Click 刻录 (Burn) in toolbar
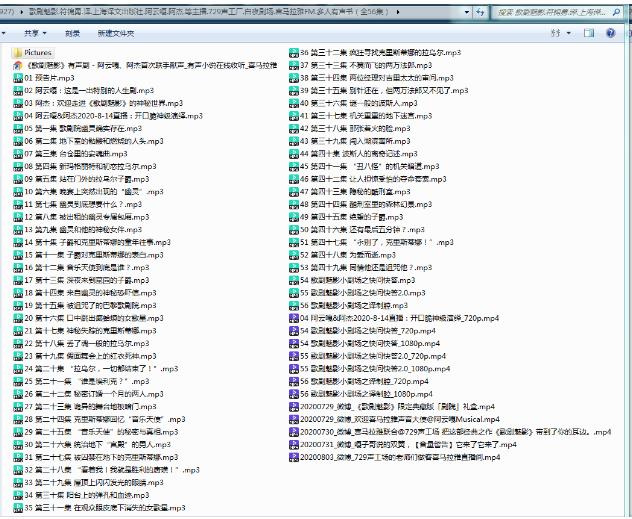632x519 pixels. pyautogui.click(x=72, y=32)
